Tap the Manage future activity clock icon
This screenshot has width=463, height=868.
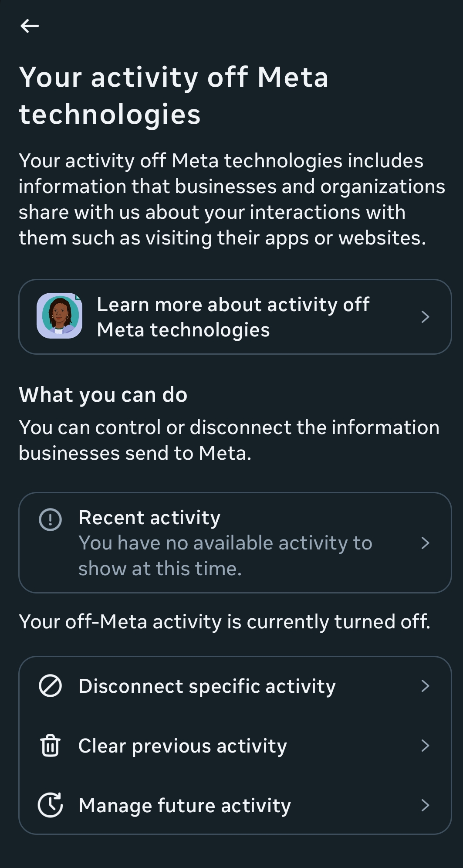click(x=51, y=805)
